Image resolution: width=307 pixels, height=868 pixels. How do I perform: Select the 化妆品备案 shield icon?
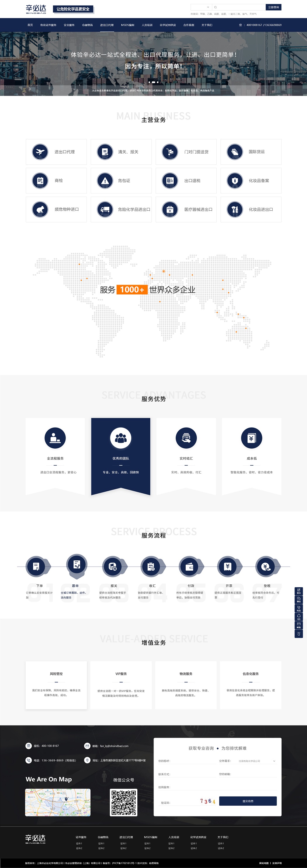tap(235, 181)
